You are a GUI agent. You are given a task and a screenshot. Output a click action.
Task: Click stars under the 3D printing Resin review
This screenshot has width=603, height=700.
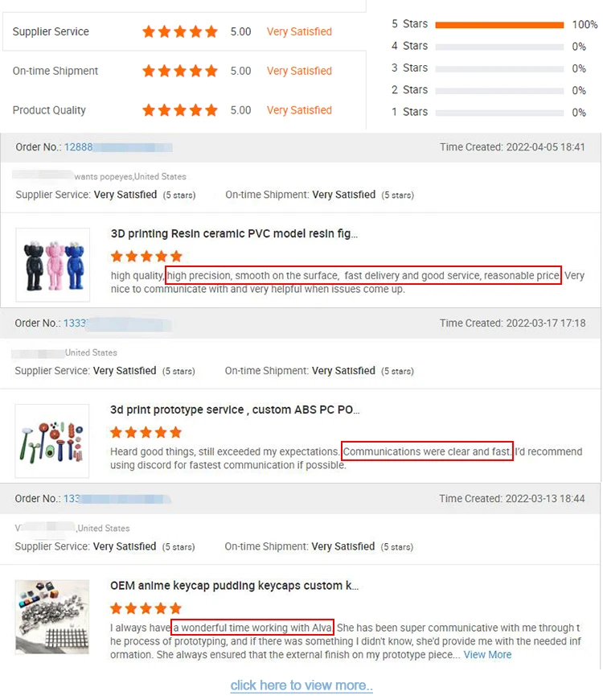147,256
